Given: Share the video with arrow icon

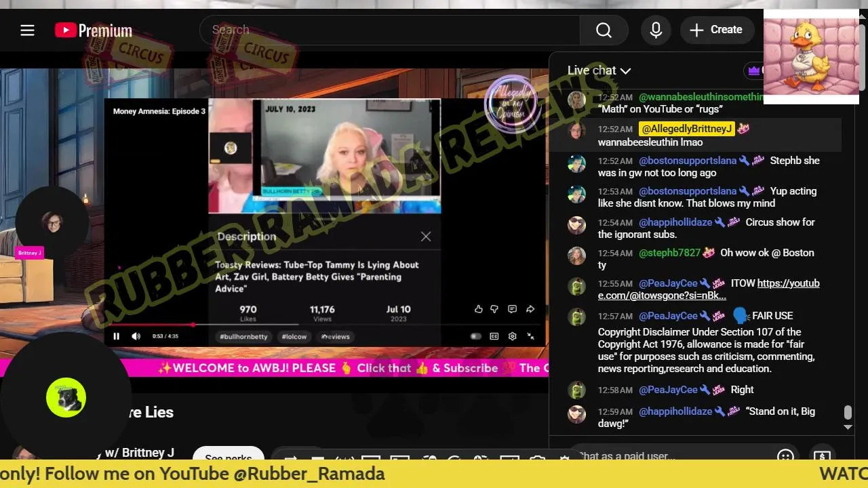Looking at the screenshot, I should coord(530,309).
